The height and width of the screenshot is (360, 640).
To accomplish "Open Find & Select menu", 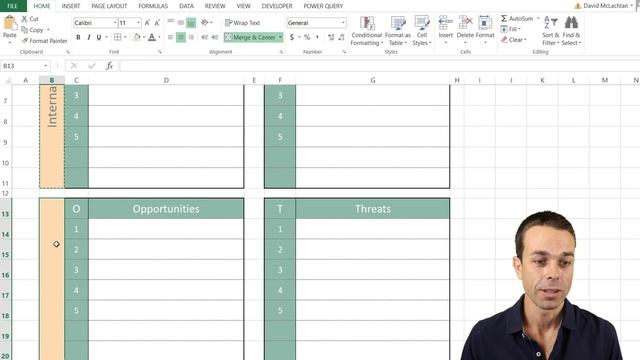I will 571,31.
